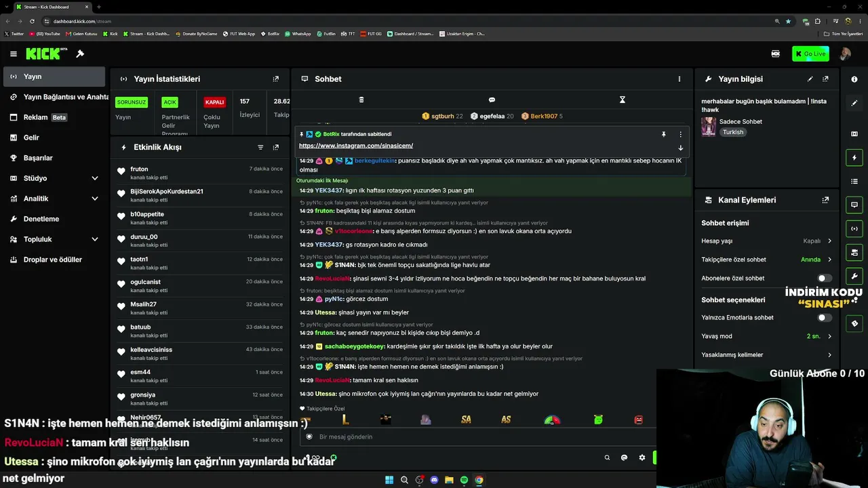The height and width of the screenshot is (488, 868).
Task: Open Takipçilere özel sohbet options
Action: coord(767,260)
